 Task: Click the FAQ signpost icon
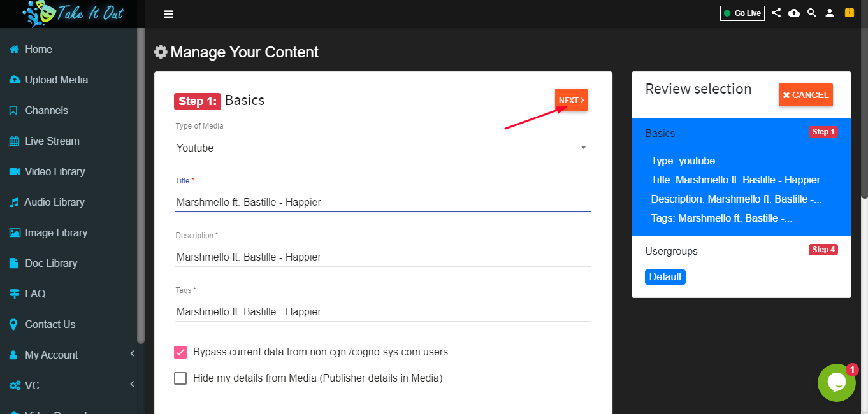14,294
